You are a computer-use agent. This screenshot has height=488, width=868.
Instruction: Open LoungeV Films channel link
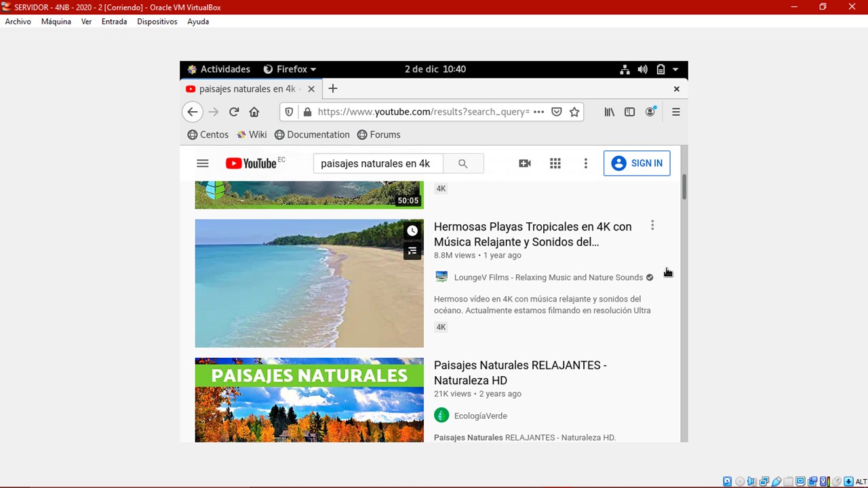coord(549,277)
